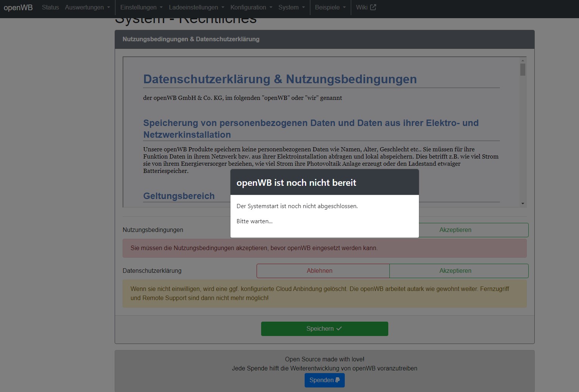
Task: Expand the Auswertungen dropdown menu
Action: 87,8
